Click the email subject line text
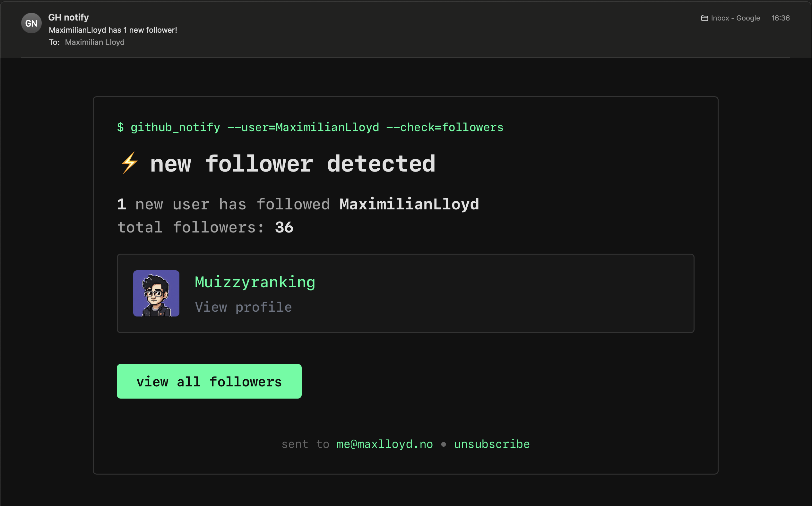The width and height of the screenshot is (812, 506). pyautogui.click(x=113, y=30)
